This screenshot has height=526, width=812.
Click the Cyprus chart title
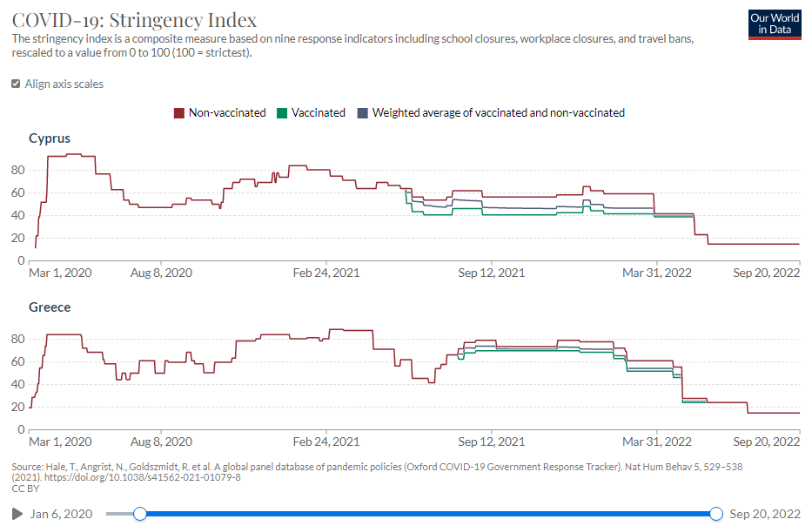click(x=50, y=138)
